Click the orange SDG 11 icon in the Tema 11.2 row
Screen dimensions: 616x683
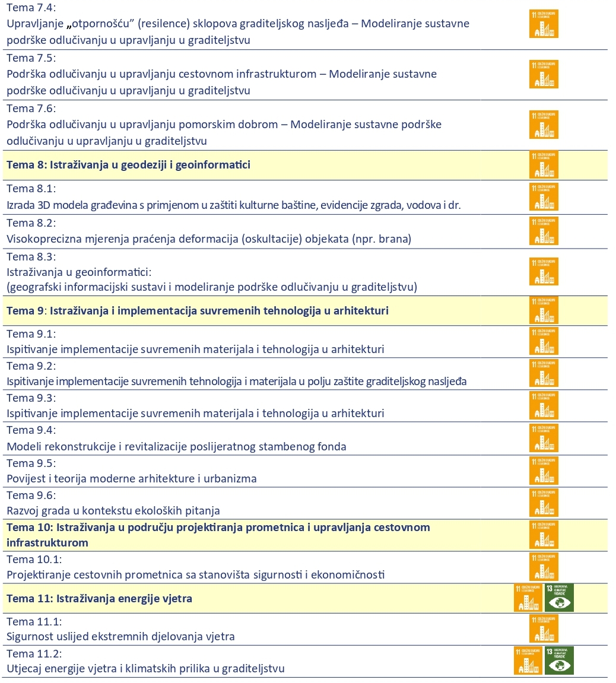tap(529, 660)
